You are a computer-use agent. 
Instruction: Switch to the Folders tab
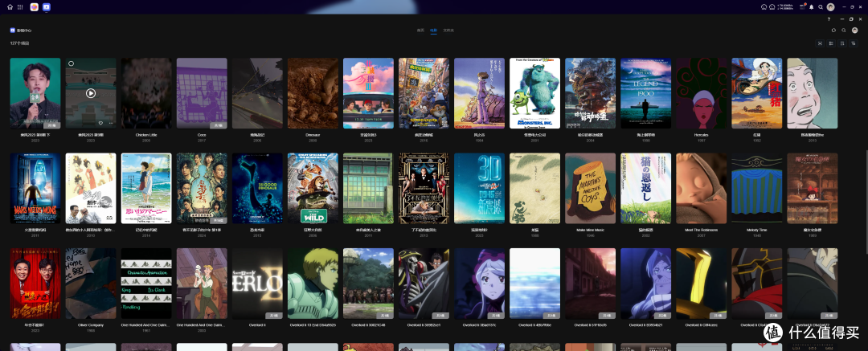(448, 31)
